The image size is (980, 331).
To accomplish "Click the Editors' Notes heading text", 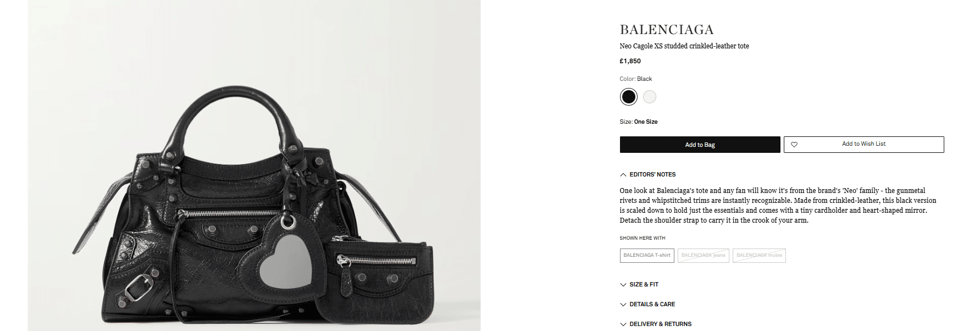I will pos(652,174).
